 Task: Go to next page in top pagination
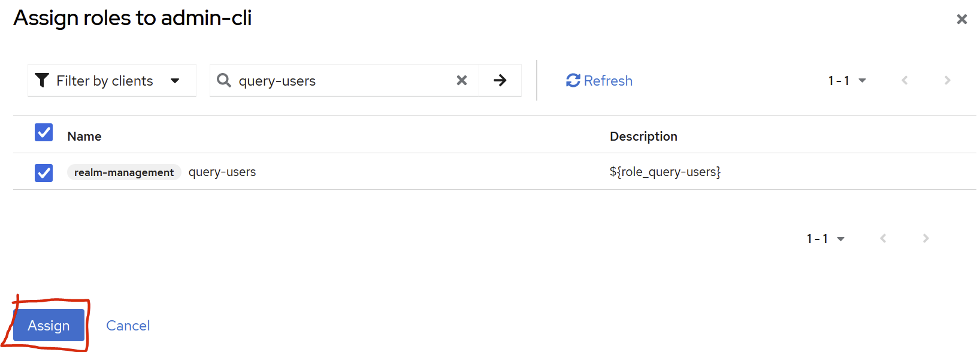coord(947,80)
